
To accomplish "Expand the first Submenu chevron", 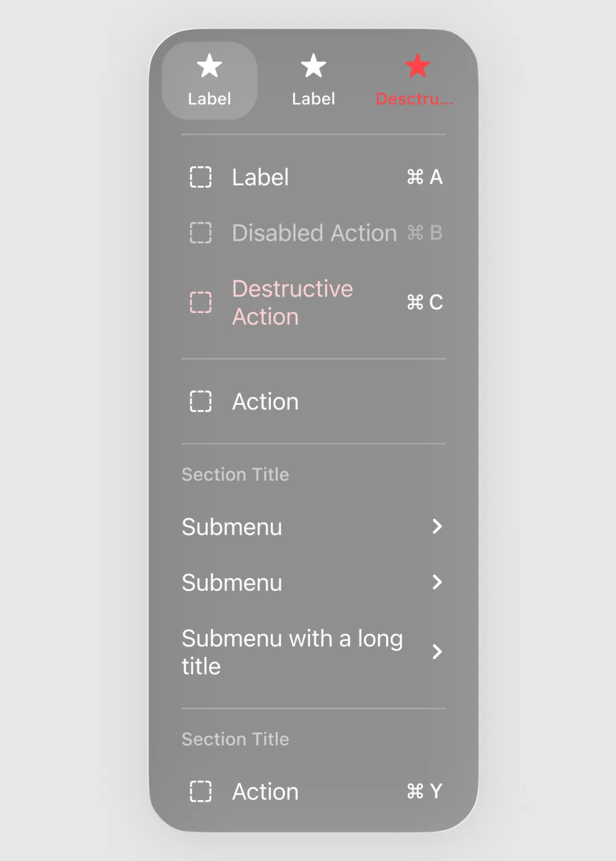I will (x=437, y=526).
